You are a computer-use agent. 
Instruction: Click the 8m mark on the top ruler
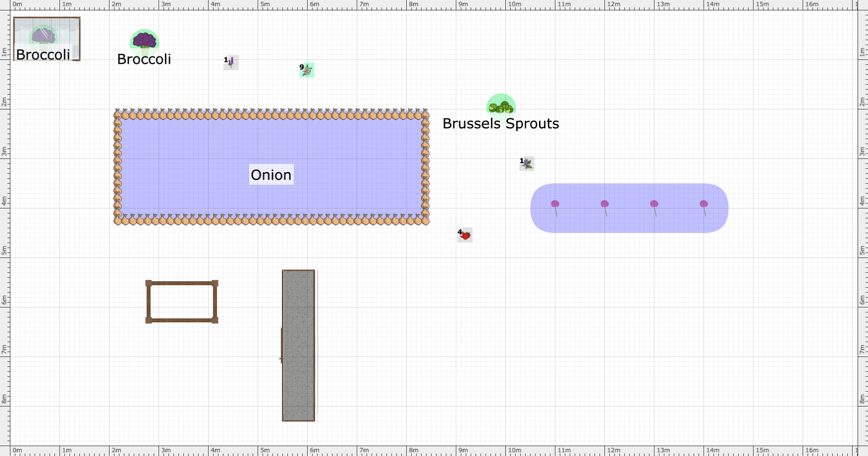(413, 4)
